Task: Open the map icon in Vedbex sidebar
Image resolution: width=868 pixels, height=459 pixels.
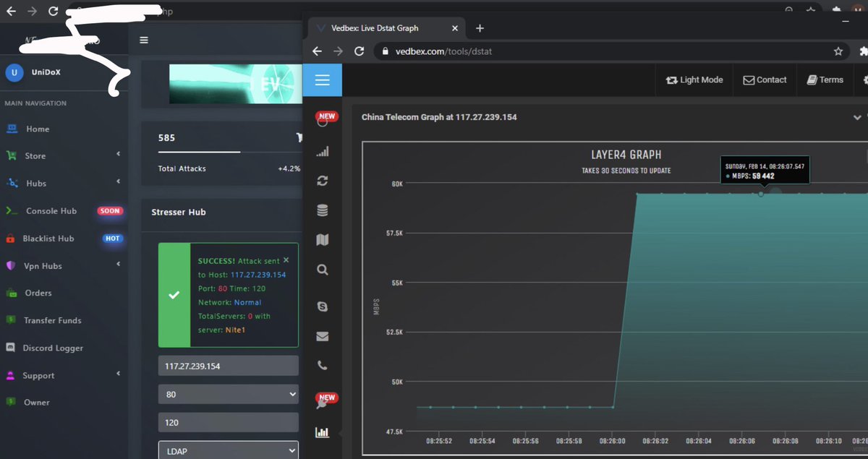Action: coord(323,240)
